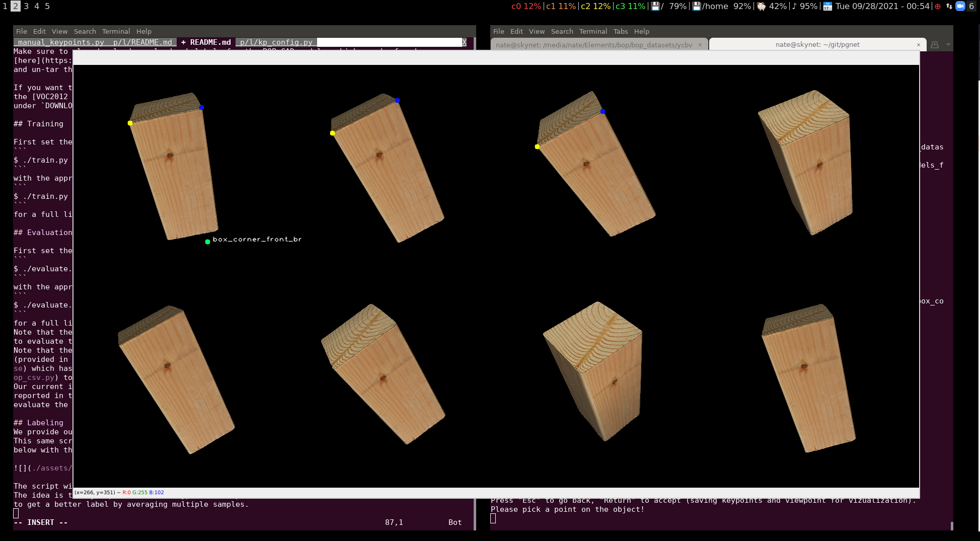Click the date and time display
The width and height of the screenshot is (980, 541).
tap(882, 6)
